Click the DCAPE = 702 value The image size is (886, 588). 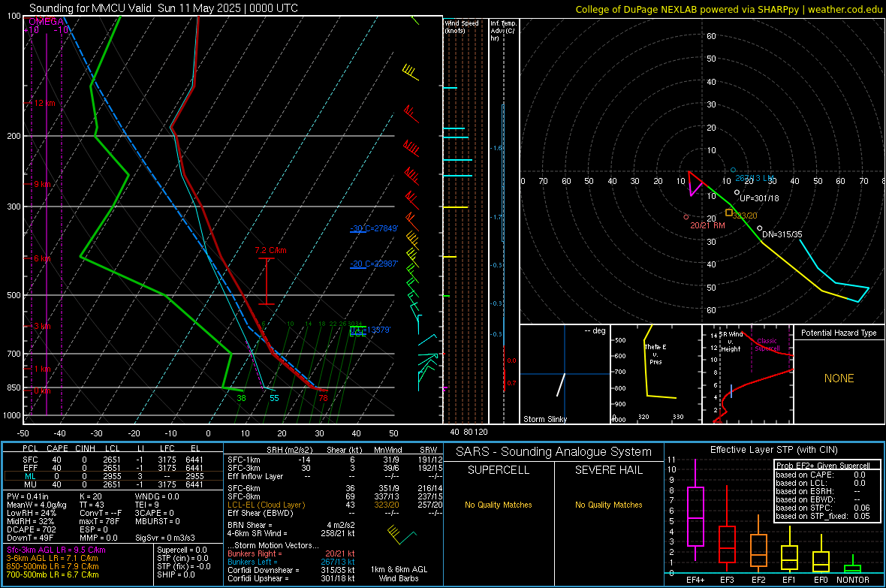click(x=31, y=529)
